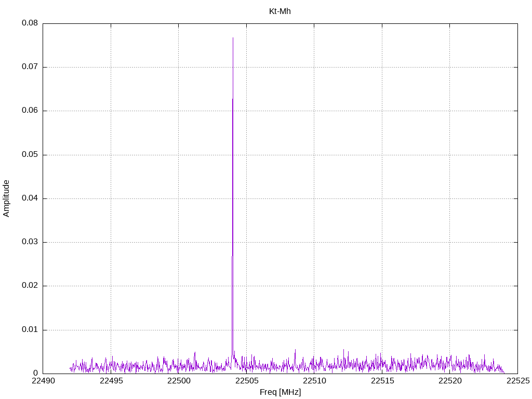Click the plot title Kt-Mh
The image size is (532, 399).
click(x=280, y=11)
